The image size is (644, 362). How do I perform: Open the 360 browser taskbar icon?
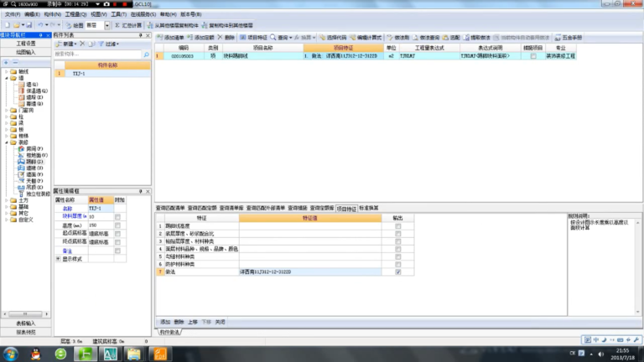(x=60, y=354)
